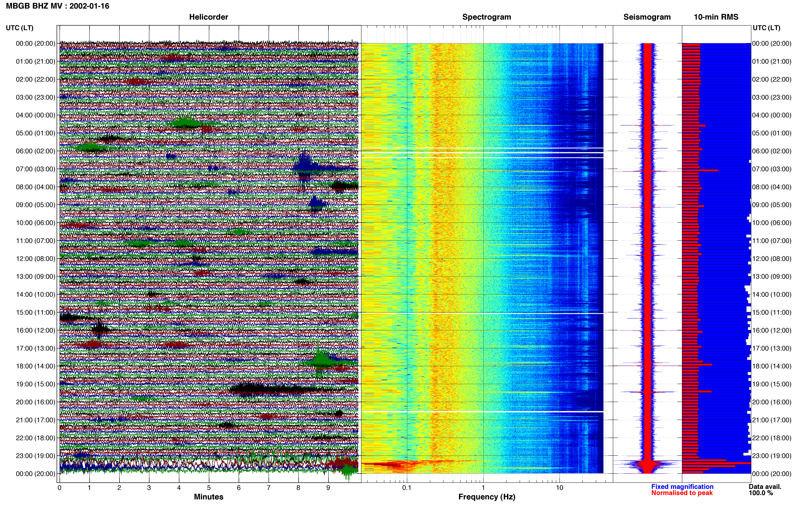Click left time label 08:00 (04:00)
812x508 pixels.
click(36, 187)
